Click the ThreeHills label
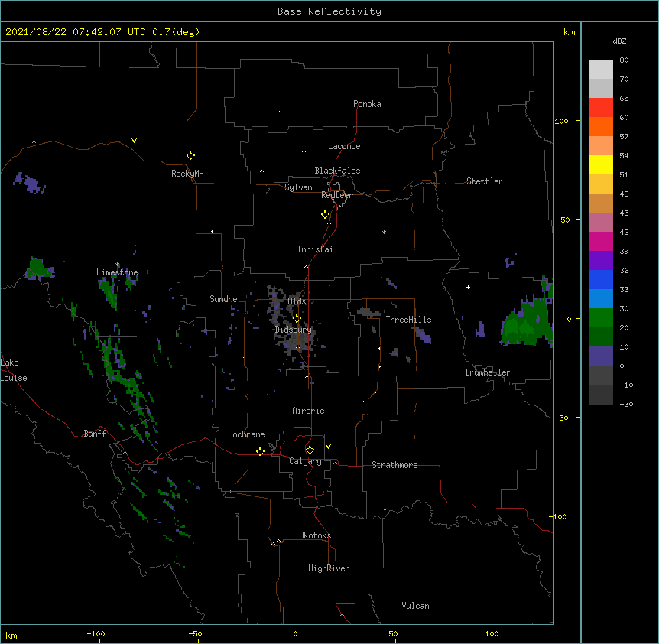The height and width of the screenshot is (644, 659). [408, 320]
